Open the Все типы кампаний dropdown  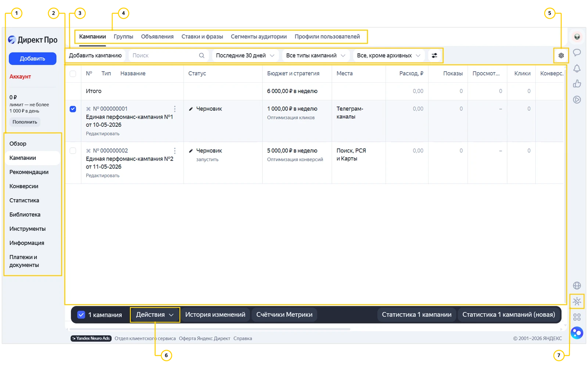[315, 55]
